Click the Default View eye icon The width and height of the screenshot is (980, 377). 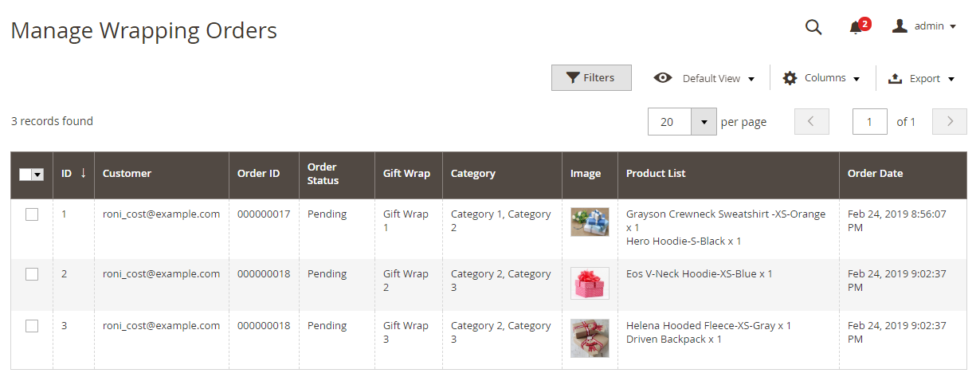point(662,78)
